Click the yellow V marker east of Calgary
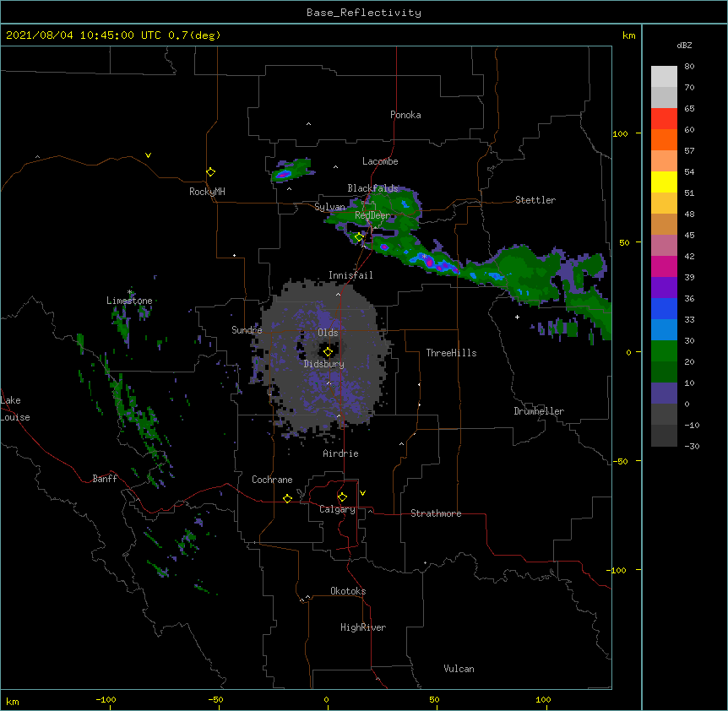Viewport: 728px width, 711px height. pos(362,493)
